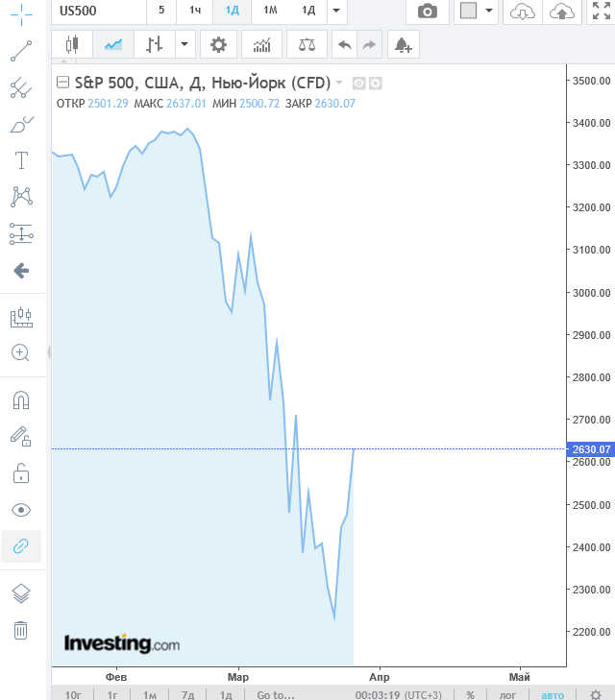This screenshot has height=700, width=615.
Task: Undo last chart action
Action: pos(344,44)
